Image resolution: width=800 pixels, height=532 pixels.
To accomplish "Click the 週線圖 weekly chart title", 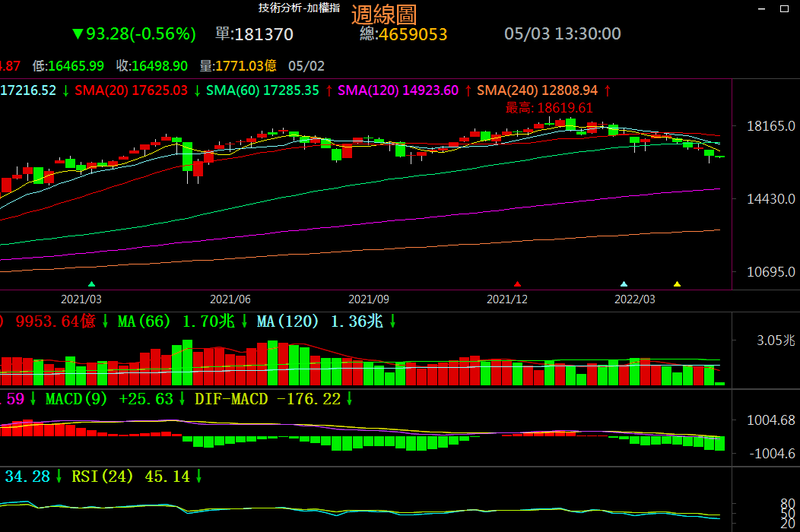I will tap(384, 14).
